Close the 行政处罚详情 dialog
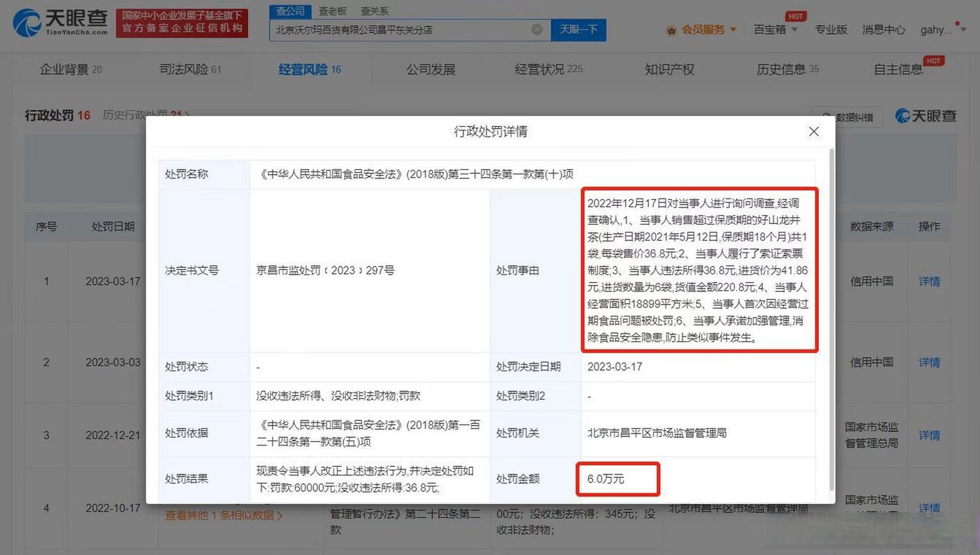Screen dimensions: 980x555 pyautogui.click(x=813, y=131)
